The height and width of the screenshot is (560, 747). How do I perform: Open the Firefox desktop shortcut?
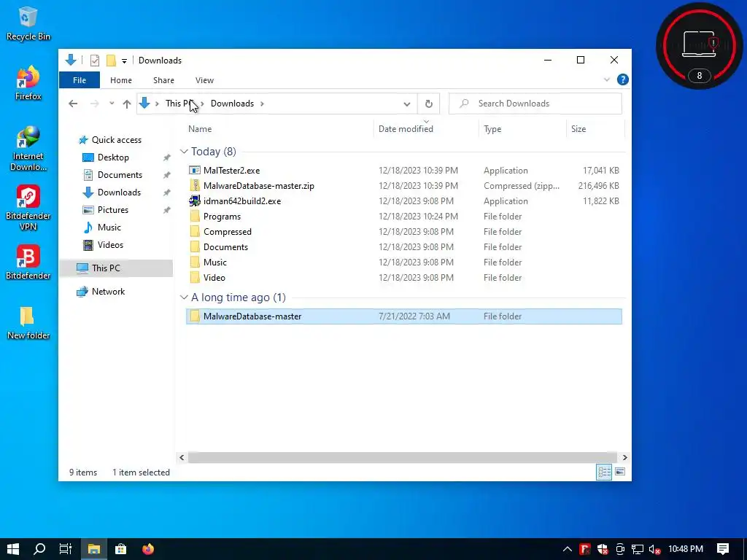28,83
